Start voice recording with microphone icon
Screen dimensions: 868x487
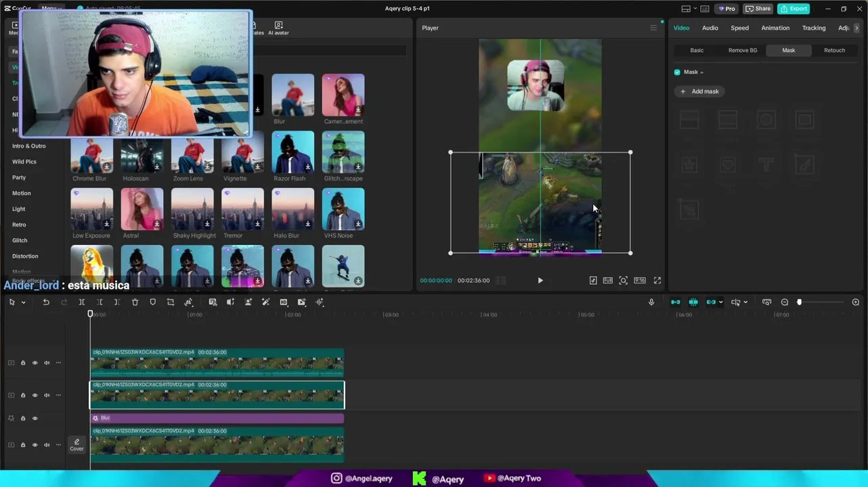pos(651,302)
